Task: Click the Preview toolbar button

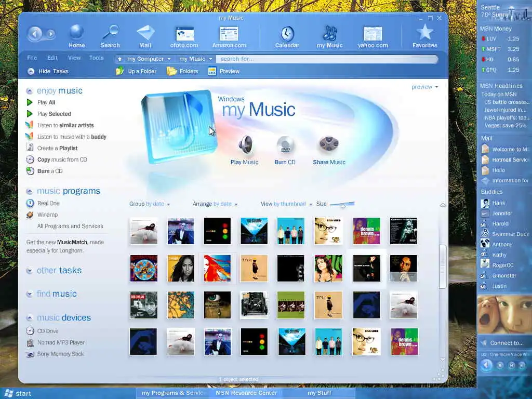Action: tap(224, 71)
